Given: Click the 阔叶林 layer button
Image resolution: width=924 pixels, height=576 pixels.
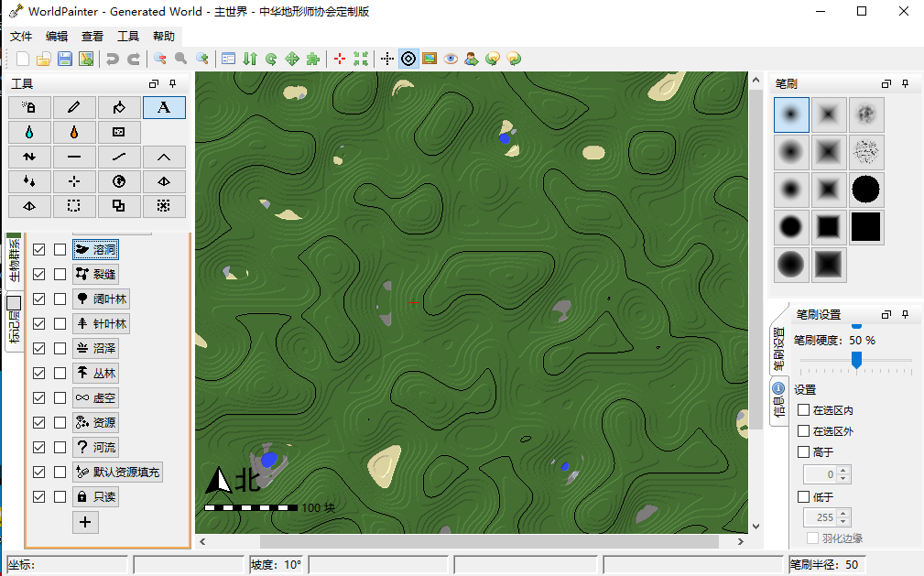Looking at the screenshot, I should coord(101,299).
